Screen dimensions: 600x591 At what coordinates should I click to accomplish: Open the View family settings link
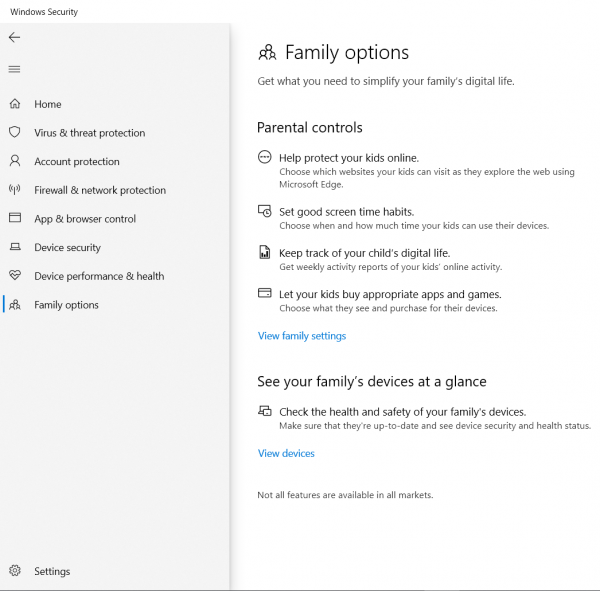pos(302,336)
